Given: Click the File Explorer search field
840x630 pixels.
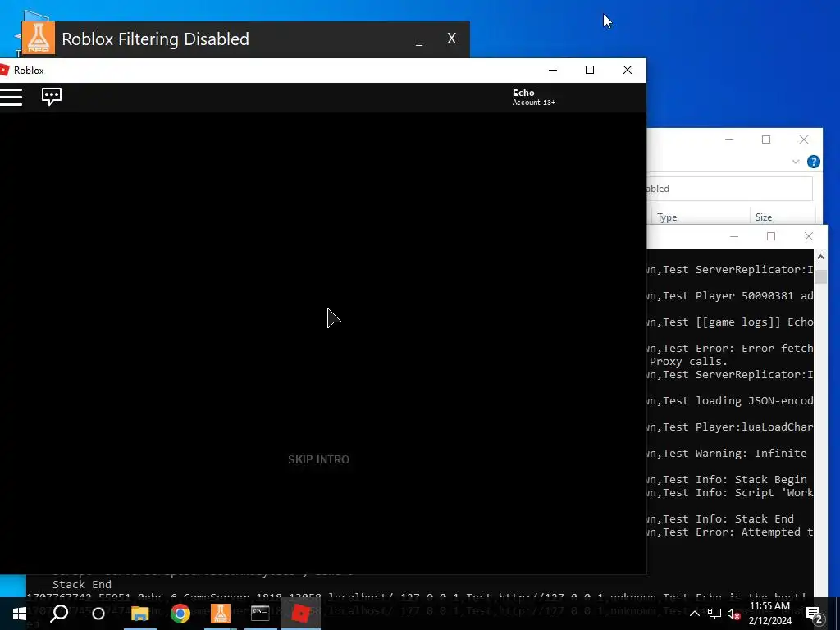Looking at the screenshot, I should 729,189.
